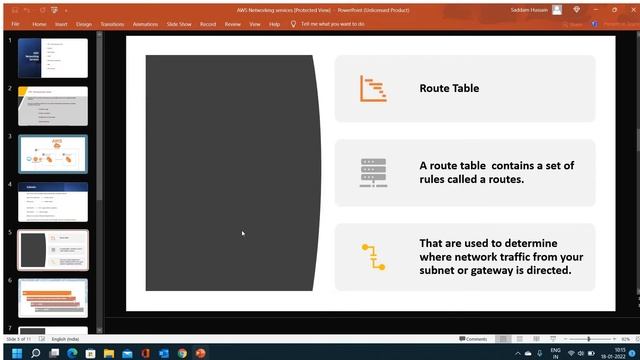
Task: Click the Share button on ribbon
Action: tap(573, 24)
